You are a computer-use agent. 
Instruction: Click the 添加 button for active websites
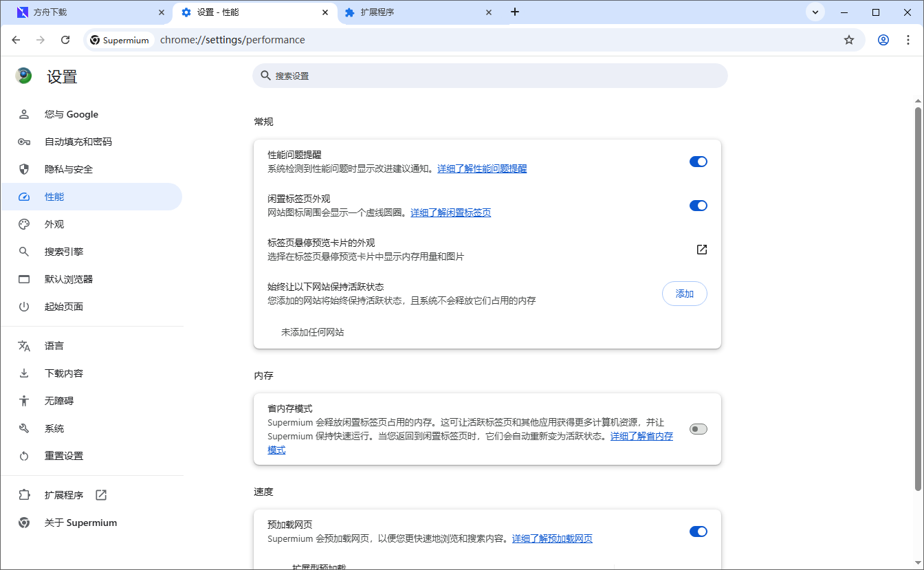point(684,294)
